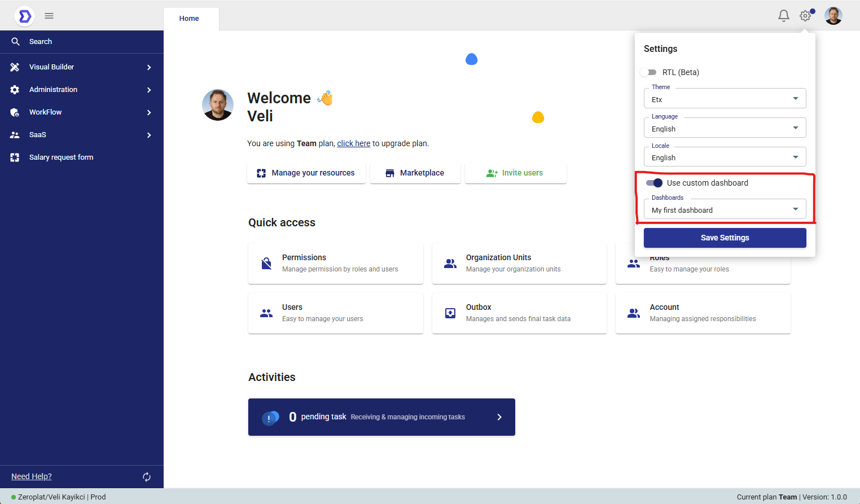Click the Zeroplat logo icon
This screenshot has width=860, height=504.
click(24, 16)
